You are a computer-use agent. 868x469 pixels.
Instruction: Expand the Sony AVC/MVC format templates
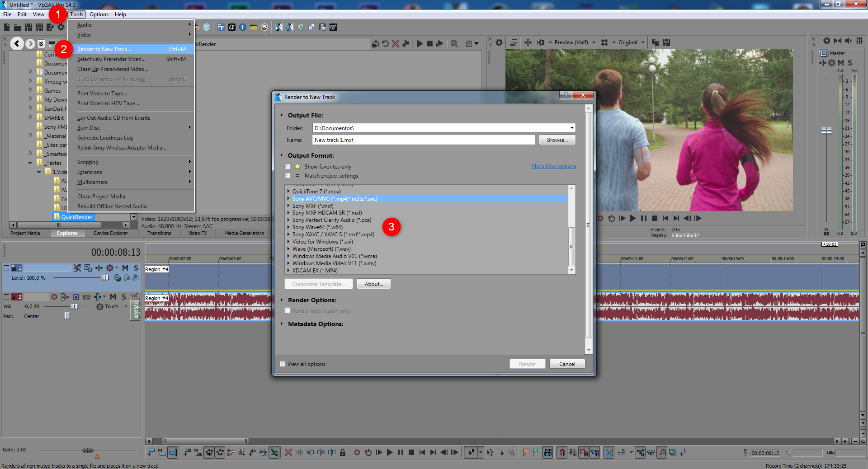click(288, 199)
